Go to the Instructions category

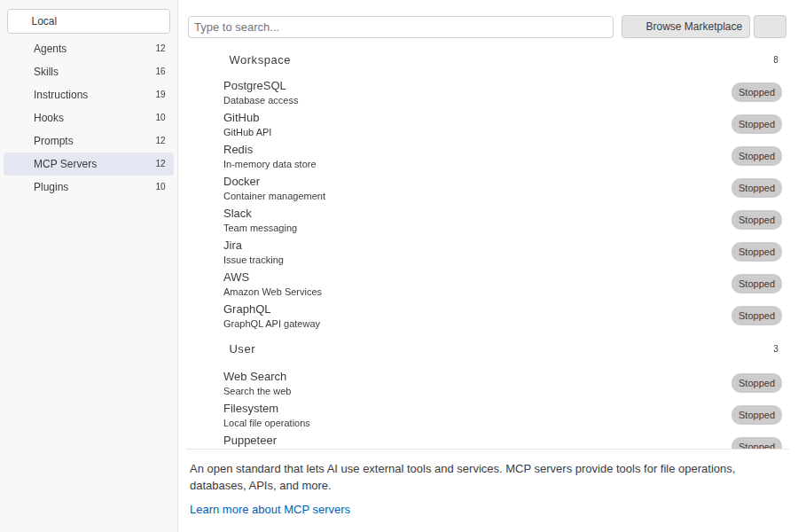[89, 95]
